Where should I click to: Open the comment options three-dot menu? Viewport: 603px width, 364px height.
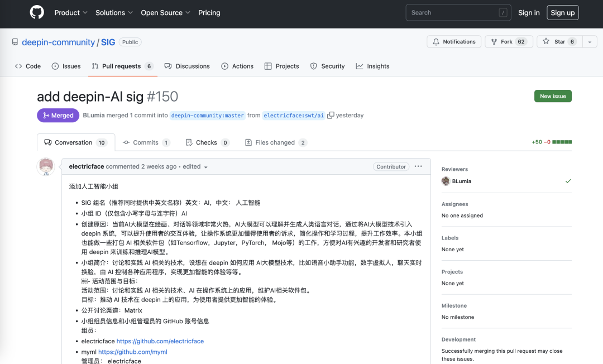[x=418, y=166]
